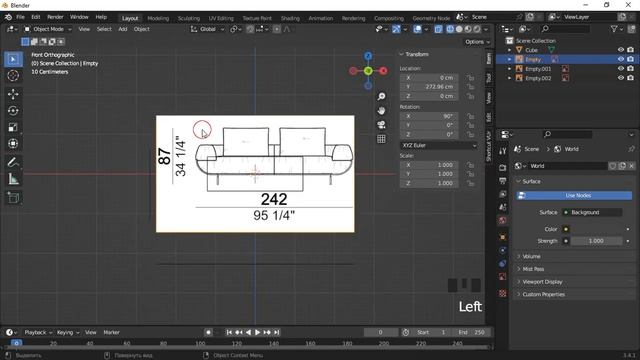
Task: Click the Background surface shader button
Action: (x=592, y=212)
